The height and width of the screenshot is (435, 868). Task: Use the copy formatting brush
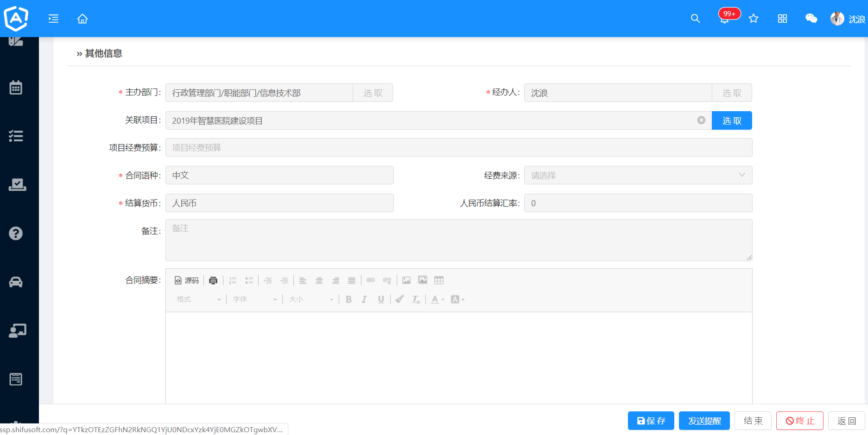399,299
